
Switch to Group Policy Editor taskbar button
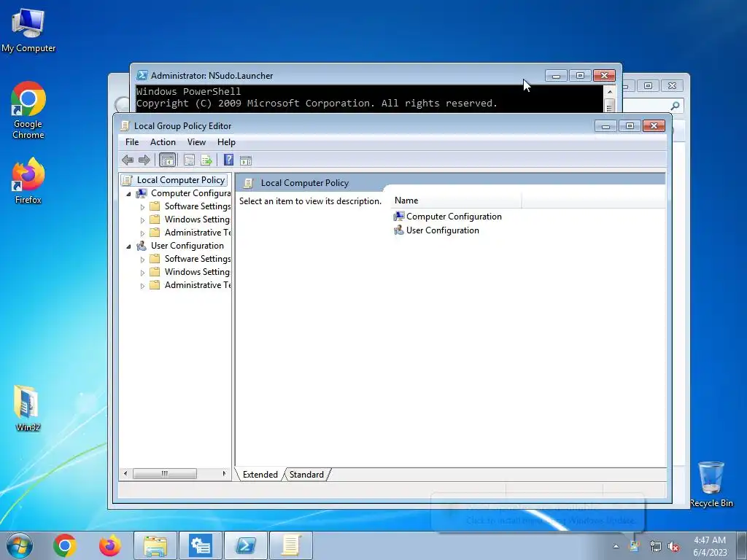tap(291, 545)
